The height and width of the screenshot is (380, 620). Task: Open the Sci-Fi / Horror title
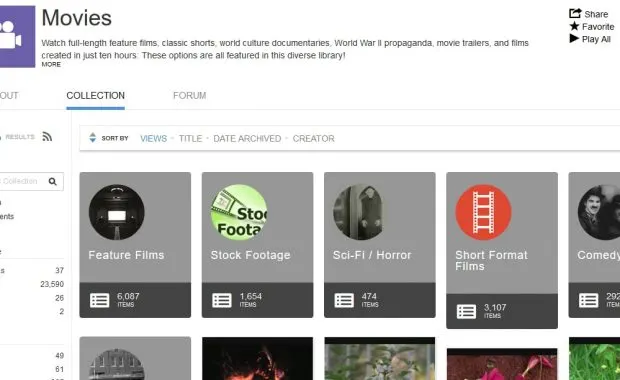click(x=372, y=255)
